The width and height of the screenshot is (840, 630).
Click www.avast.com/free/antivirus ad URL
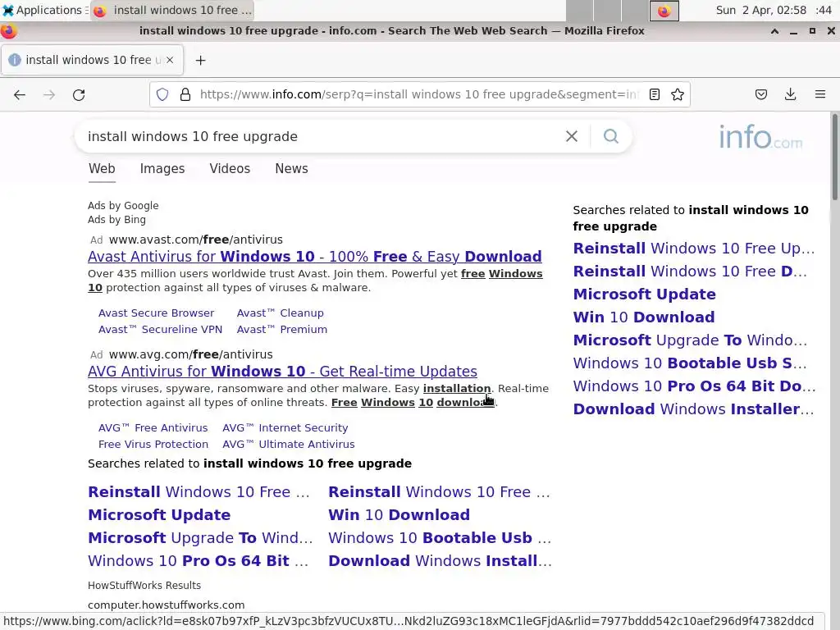pos(195,240)
